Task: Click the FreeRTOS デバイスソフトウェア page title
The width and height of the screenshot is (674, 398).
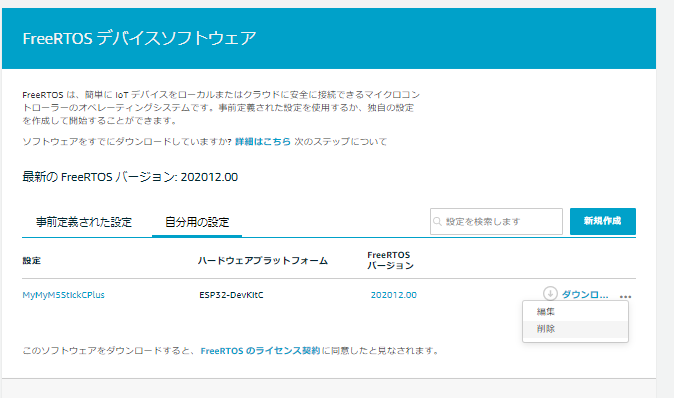Action: coord(139,38)
